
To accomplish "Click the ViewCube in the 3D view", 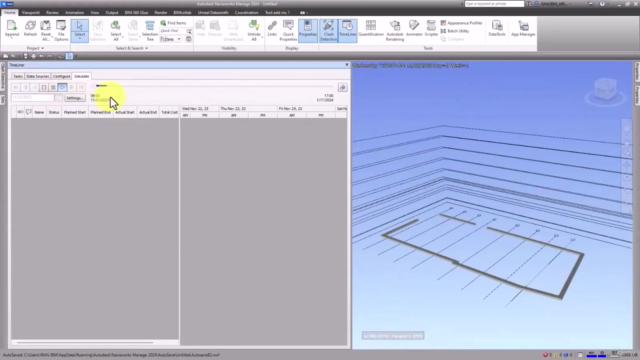I will (605, 90).
